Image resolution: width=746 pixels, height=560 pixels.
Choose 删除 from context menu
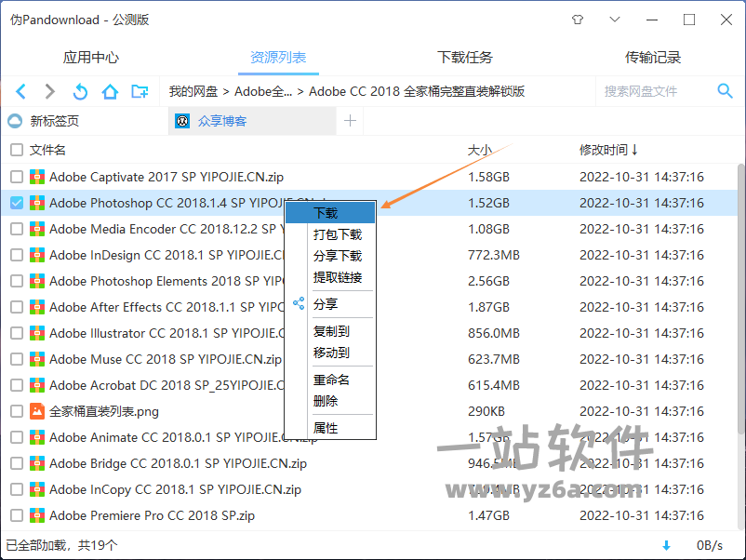pos(326,401)
